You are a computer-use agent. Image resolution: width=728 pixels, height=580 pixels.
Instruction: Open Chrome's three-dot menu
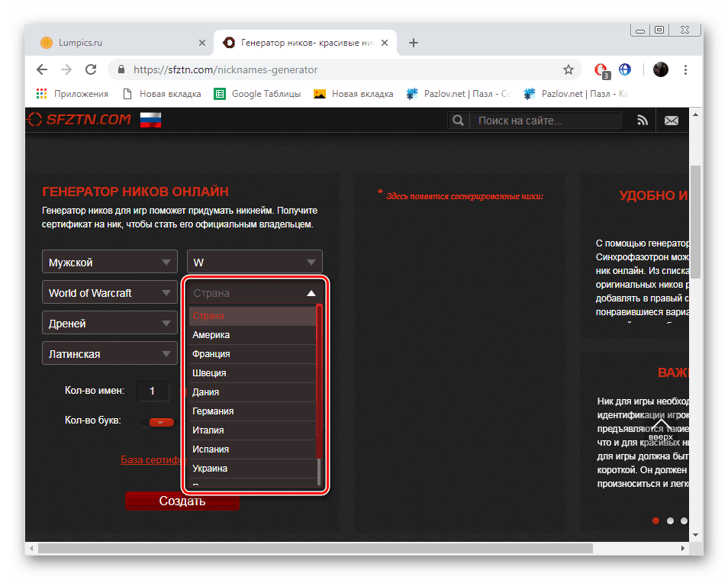click(x=685, y=69)
